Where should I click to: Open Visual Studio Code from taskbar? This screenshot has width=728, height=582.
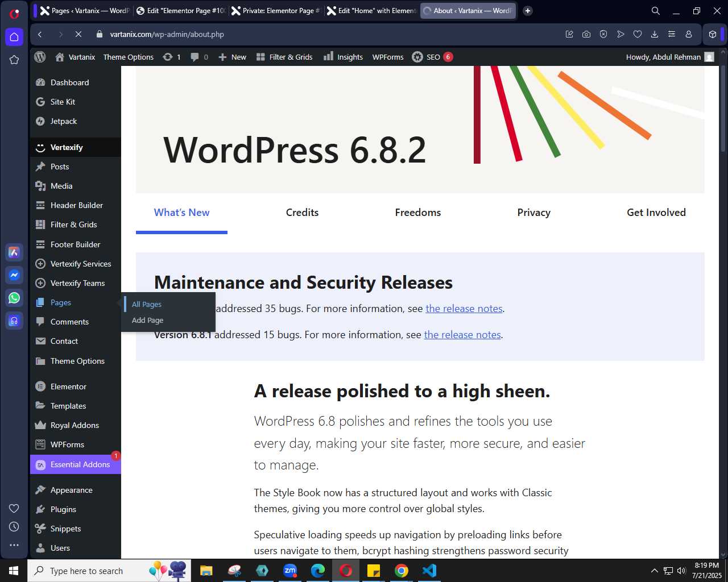[x=429, y=571]
